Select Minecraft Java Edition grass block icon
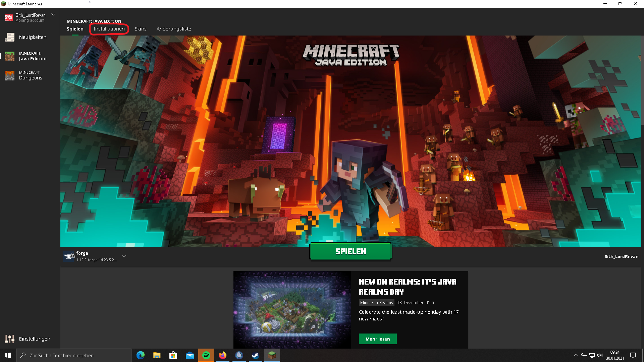 [9, 56]
